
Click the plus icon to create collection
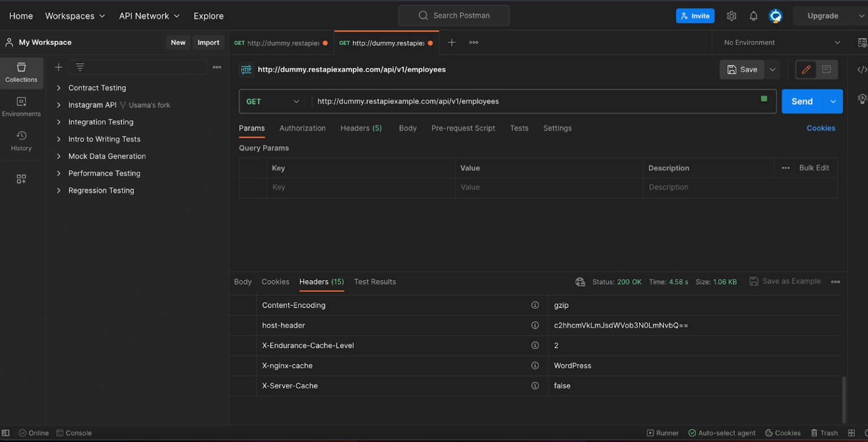58,67
